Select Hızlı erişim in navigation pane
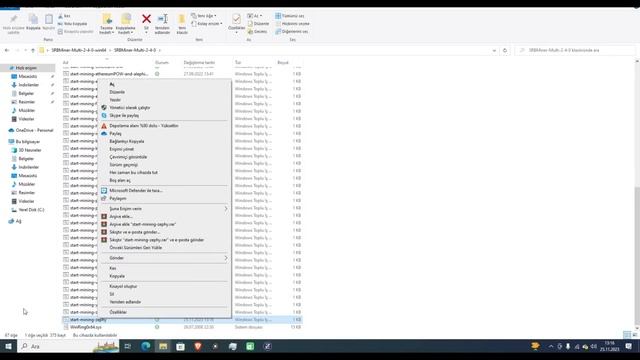 point(26,68)
